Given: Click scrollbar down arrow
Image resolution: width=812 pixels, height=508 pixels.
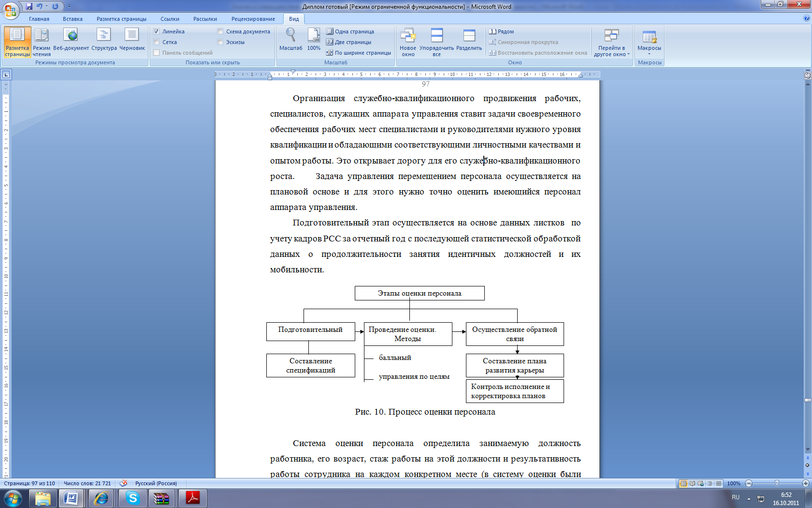Looking at the screenshot, I should [807, 449].
